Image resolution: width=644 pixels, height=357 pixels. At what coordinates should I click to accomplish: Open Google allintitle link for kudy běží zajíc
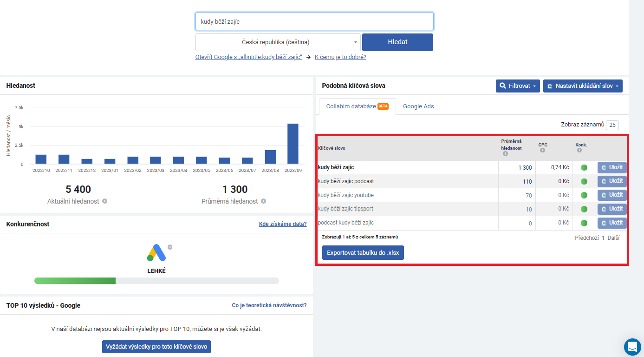coord(249,57)
